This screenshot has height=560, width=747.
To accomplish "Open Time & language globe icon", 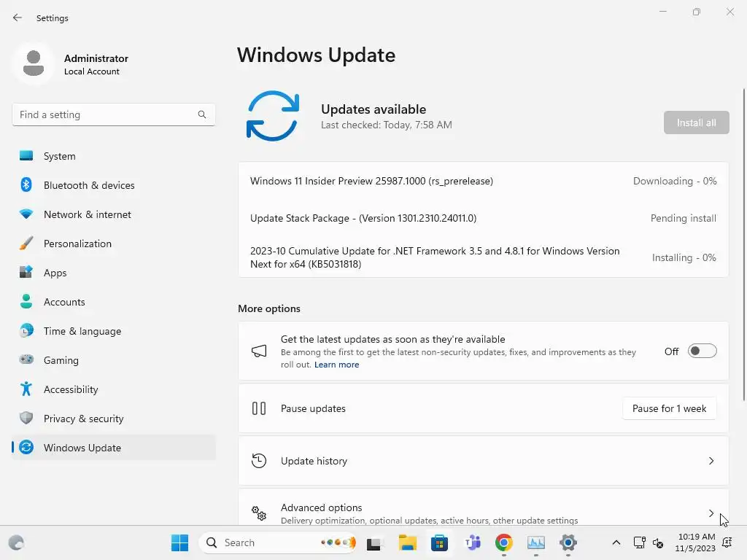I will [26, 330].
